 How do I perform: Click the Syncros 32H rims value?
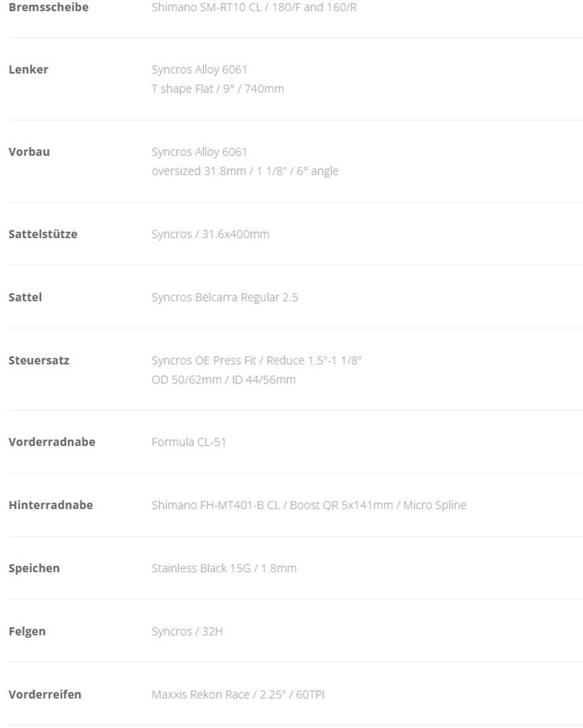(187, 631)
